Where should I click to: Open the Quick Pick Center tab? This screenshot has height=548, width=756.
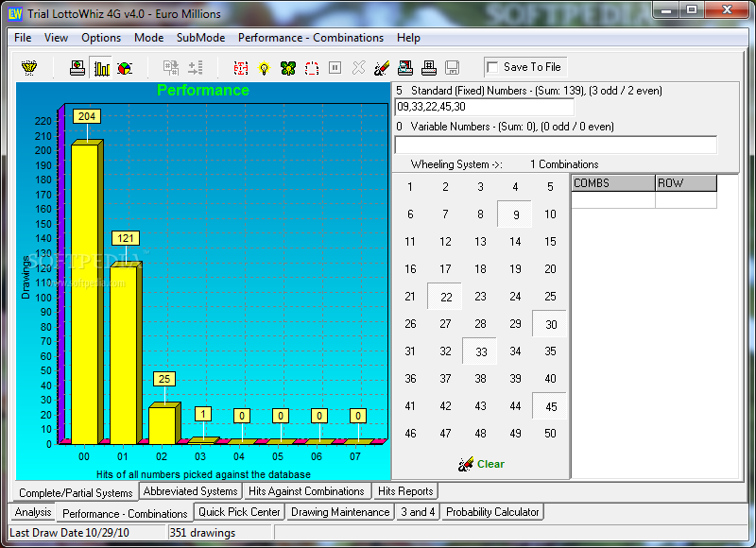(239, 512)
